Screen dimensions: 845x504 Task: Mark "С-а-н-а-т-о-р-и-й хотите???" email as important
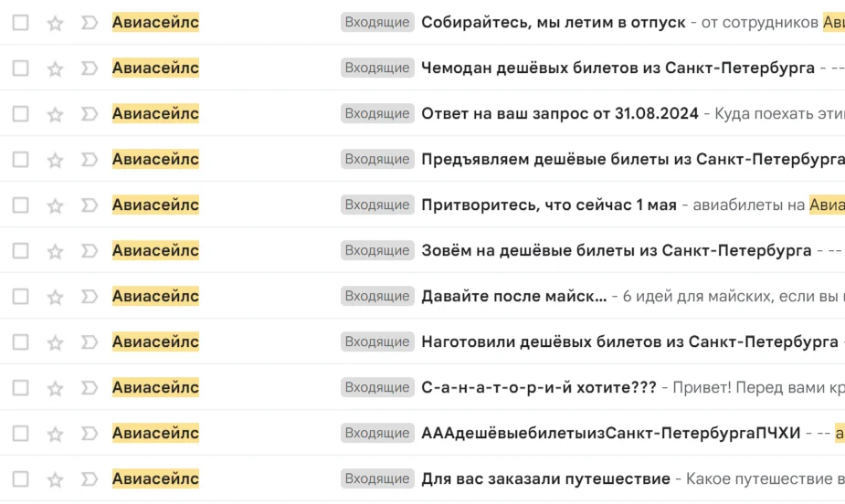(89, 388)
